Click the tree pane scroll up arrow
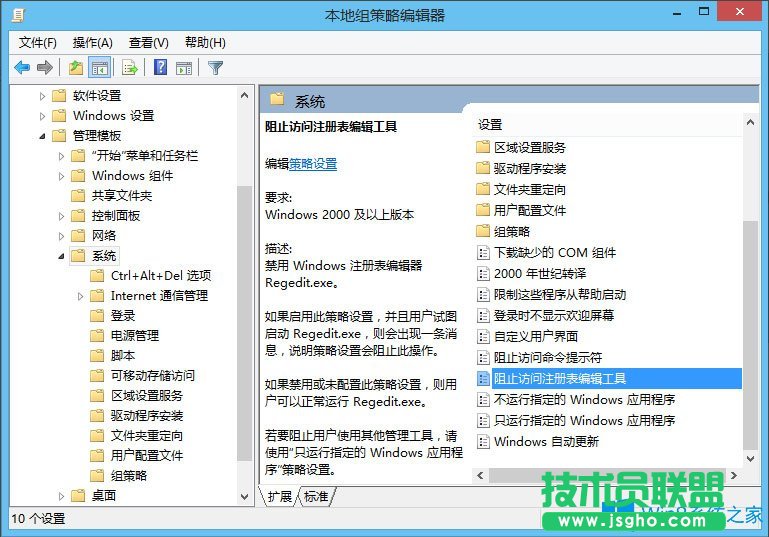 click(x=244, y=96)
